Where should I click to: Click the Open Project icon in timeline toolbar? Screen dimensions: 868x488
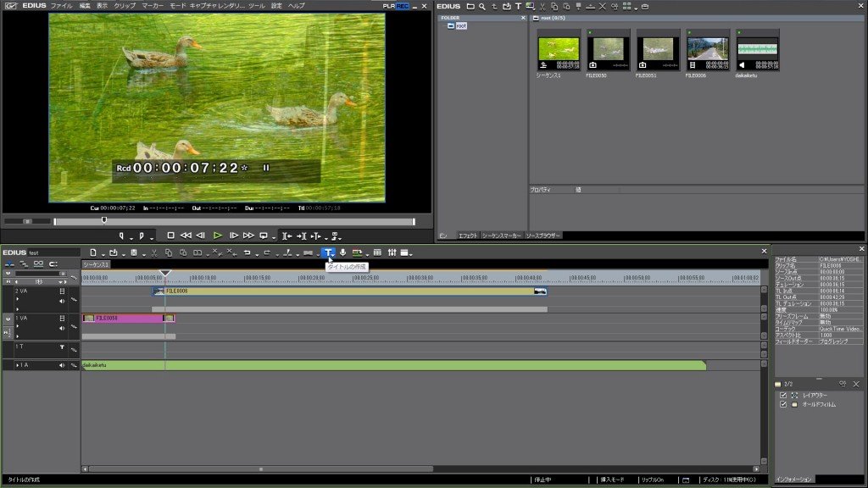click(114, 252)
